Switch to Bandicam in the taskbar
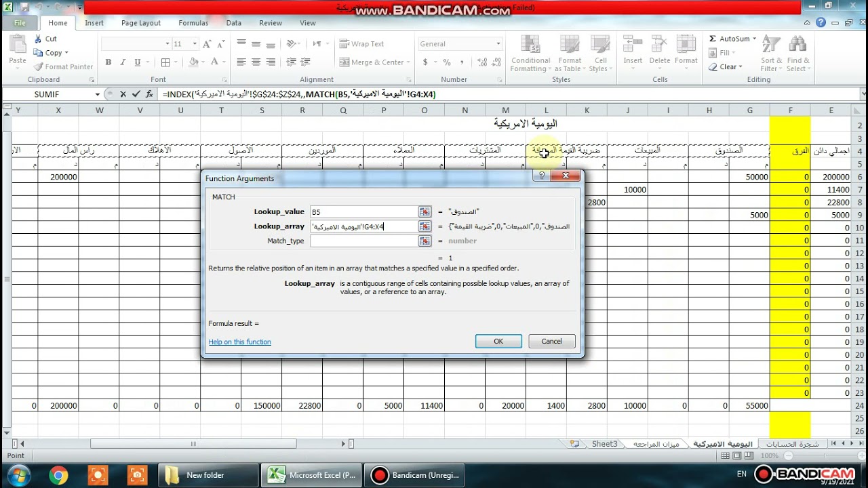Screen dimensions: 868x488 [416, 475]
